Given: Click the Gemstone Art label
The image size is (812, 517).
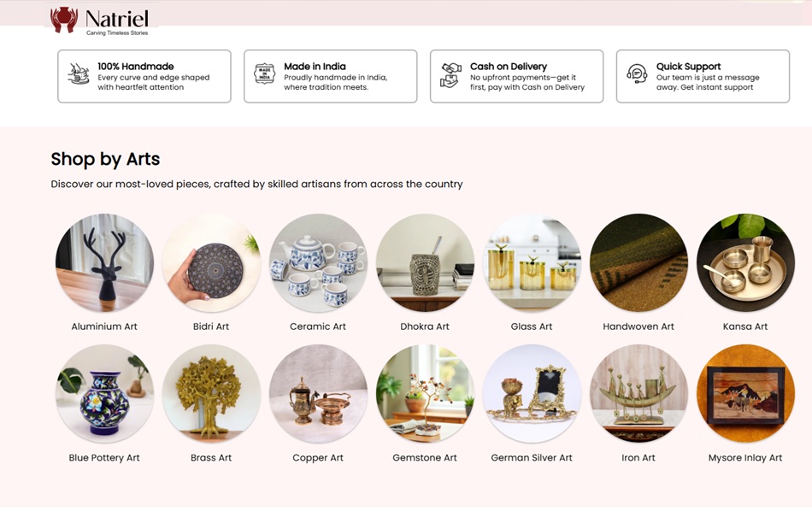Looking at the screenshot, I should point(425,457).
